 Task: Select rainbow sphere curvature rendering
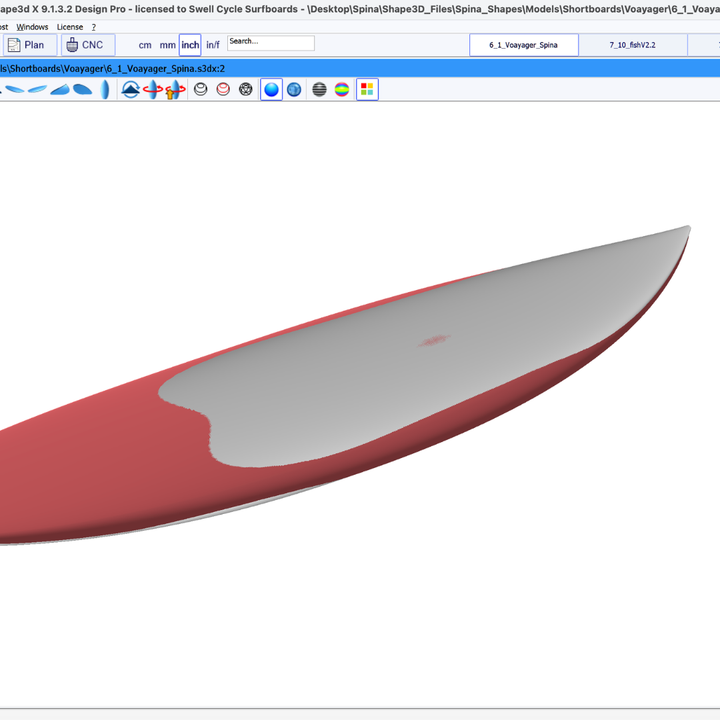pyautogui.click(x=342, y=89)
